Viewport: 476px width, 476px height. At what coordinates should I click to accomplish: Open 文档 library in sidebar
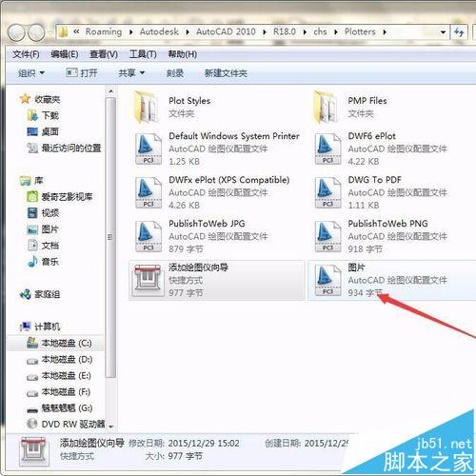(x=43, y=246)
